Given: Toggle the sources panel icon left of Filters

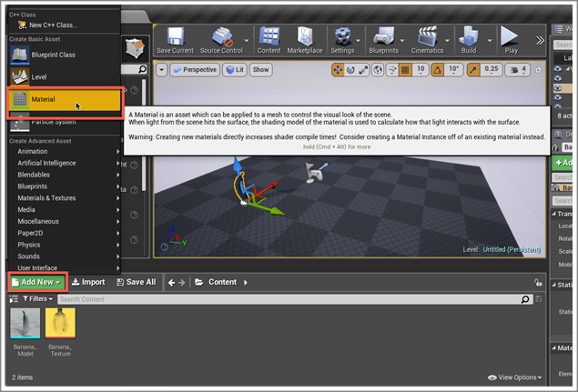Looking at the screenshot, I should tap(14, 299).
